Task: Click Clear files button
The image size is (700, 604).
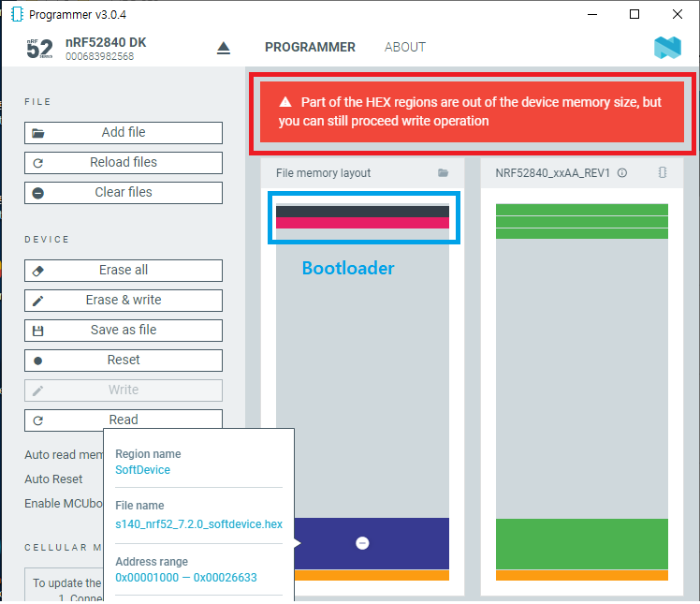Action: point(124,193)
